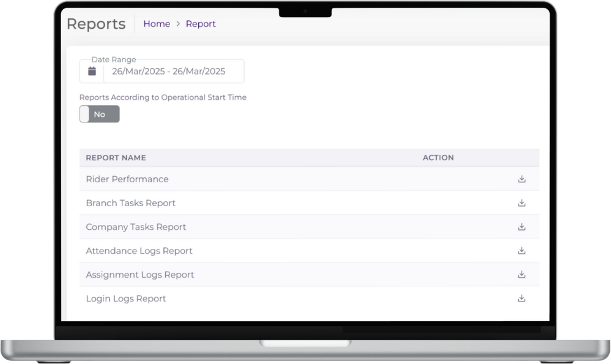This screenshot has width=611, height=364.
Task: Download the Branch Tasks Report
Action: point(522,203)
